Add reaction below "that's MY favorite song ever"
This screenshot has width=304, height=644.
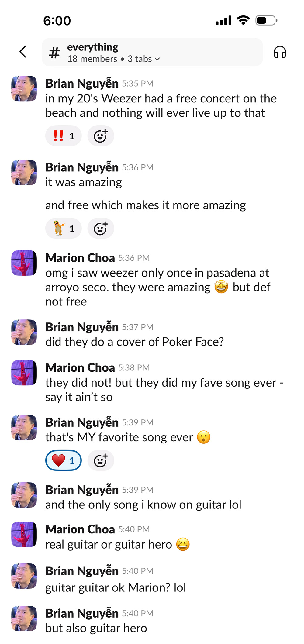(101, 461)
